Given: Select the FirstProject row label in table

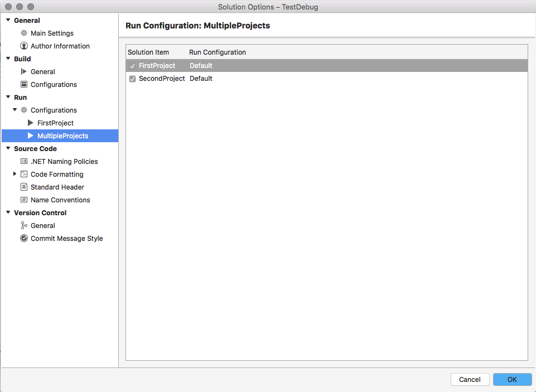Looking at the screenshot, I should tap(157, 66).
